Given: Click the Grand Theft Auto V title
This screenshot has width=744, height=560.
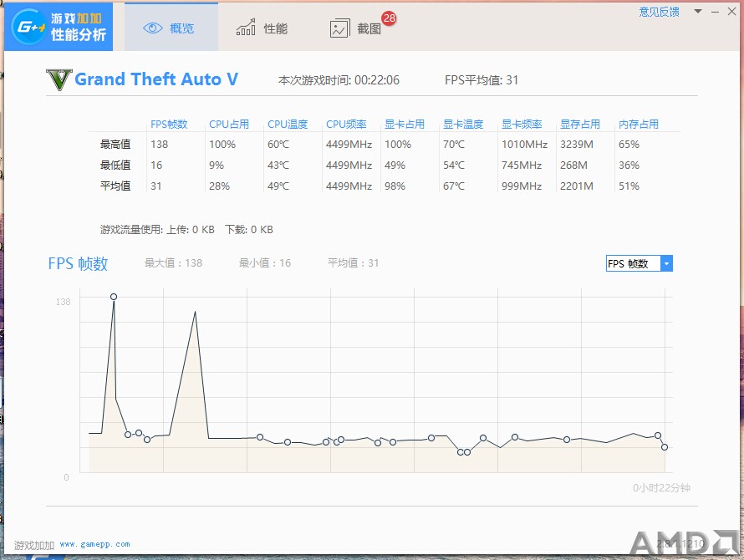Looking at the screenshot, I should pos(156,79).
